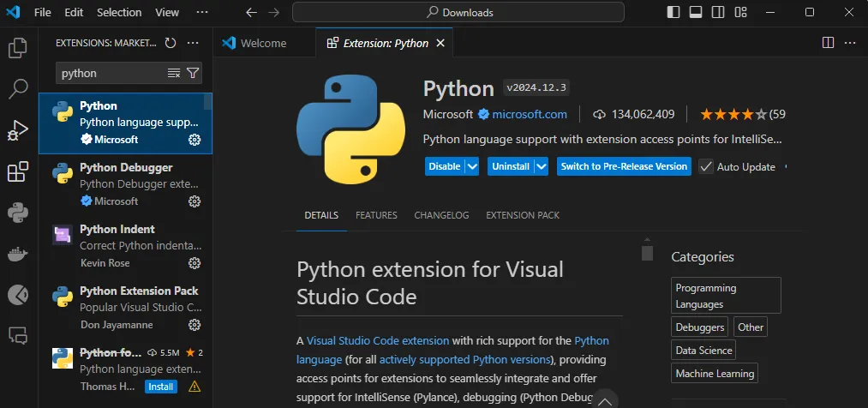Image resolution: width=868 pixels, height=408 pixels.
Task: Select the DETAILS tab
Action: 321,215
